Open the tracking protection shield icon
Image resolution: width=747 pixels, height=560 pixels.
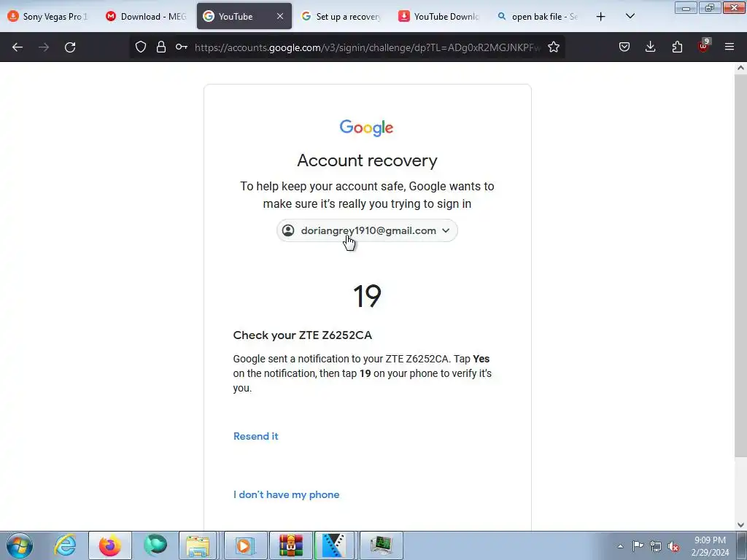(x=141, y=47)
